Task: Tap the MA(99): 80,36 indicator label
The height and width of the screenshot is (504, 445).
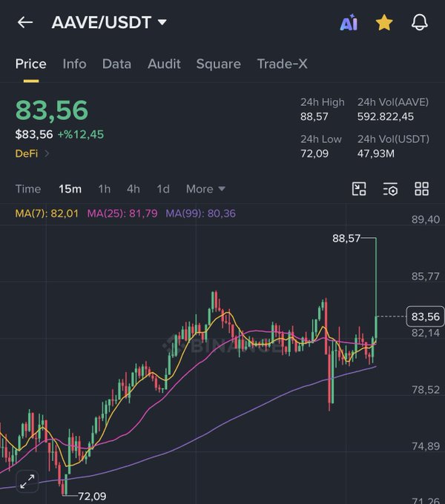Action: point(201,213)
